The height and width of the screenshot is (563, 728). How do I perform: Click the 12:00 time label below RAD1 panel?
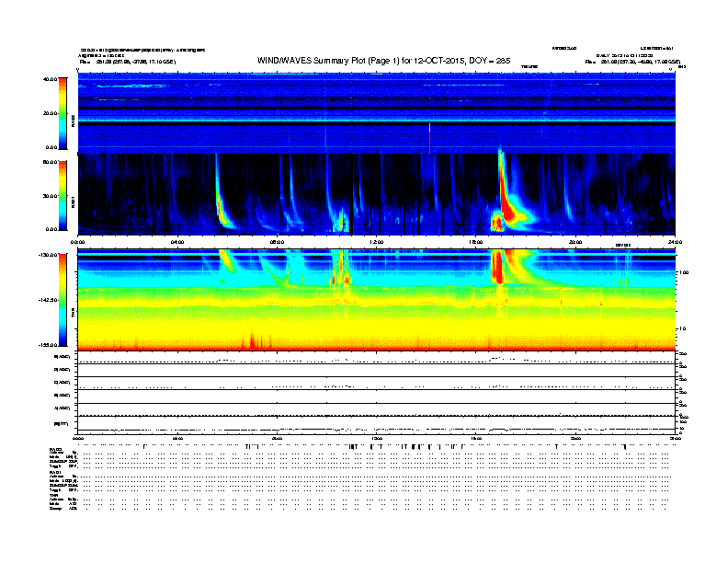[x=377, y=242]
